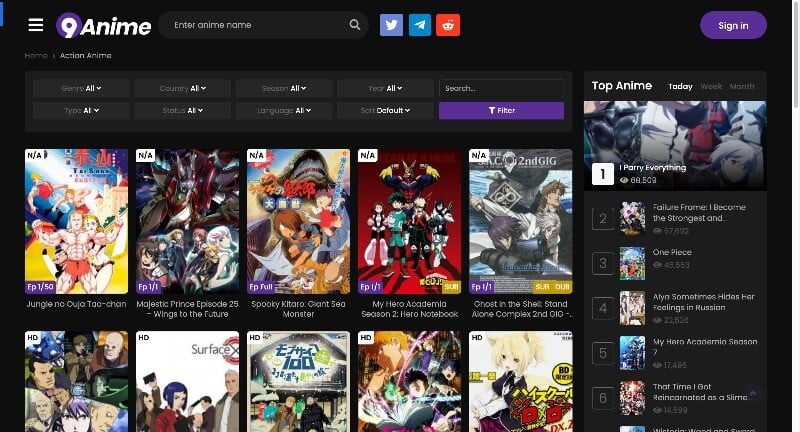Click That Time I Got Reincarnated thumbnail
The width and height of the screenshot is (800, 432).
click(x=632, y=398)
